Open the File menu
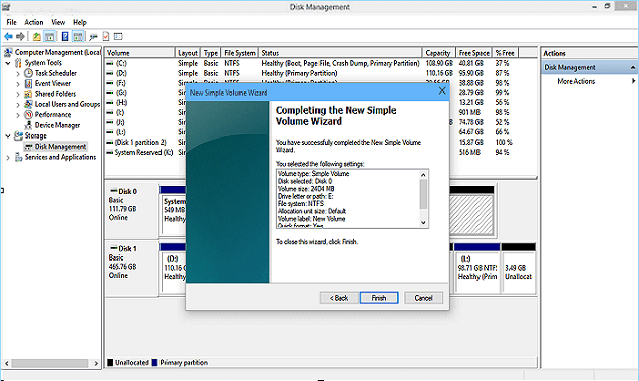 pos(11,22)
